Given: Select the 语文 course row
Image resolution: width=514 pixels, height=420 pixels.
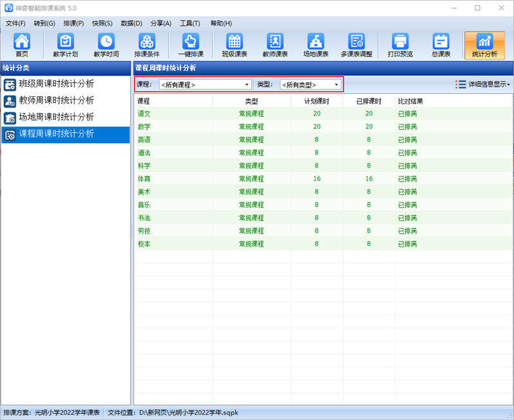Looking at the screenshot, I should tap(144, 114).
